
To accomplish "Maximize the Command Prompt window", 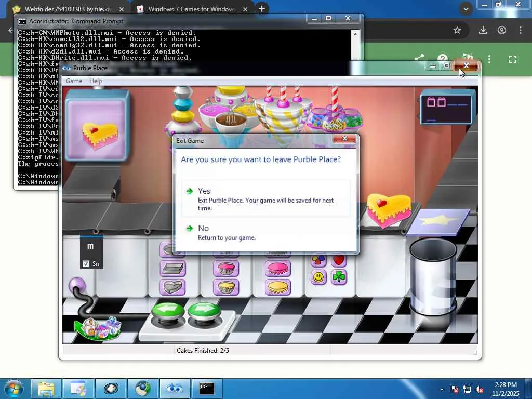I will pyautogui.click(x=328, y=18).
